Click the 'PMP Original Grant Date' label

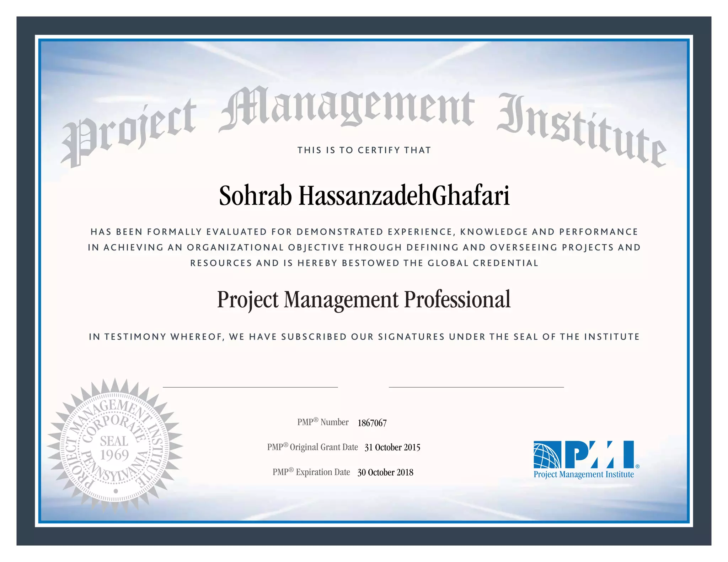pos(312,447)
